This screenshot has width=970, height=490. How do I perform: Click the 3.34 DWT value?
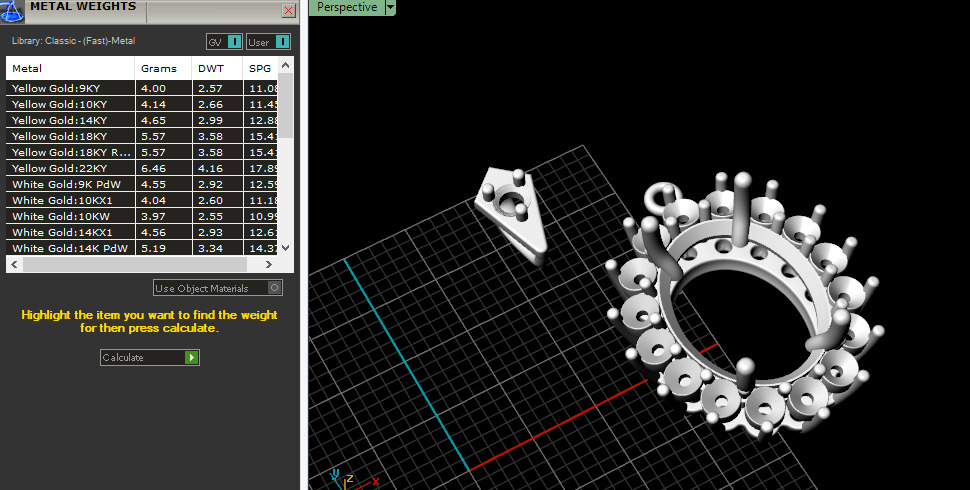pos(210,248)
